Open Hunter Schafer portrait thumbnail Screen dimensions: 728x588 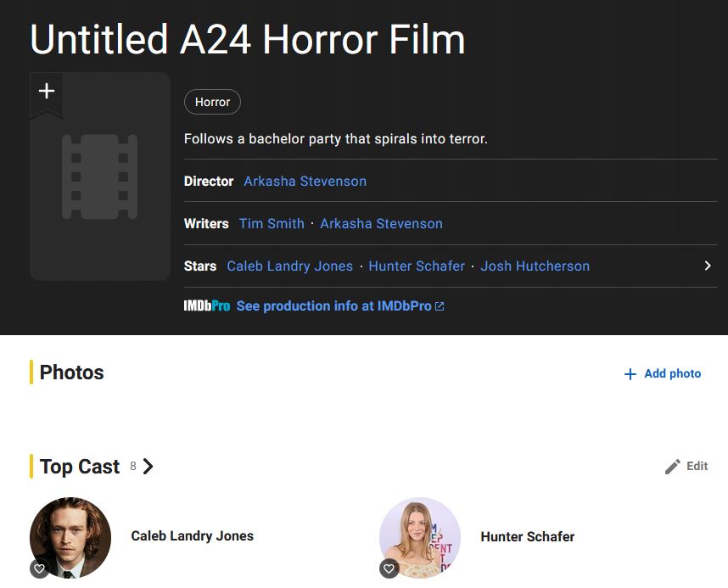[420, 537]
